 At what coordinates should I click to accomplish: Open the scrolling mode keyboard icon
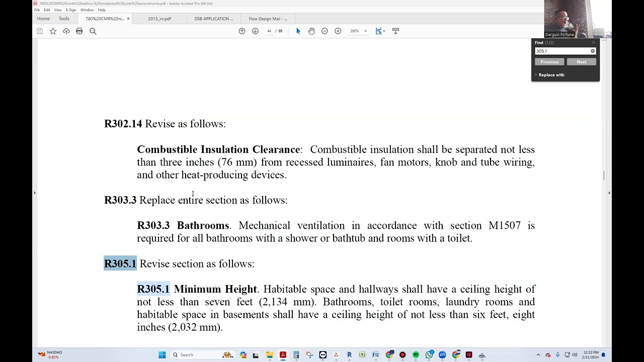pyautogui.click(x=395, y=31)
